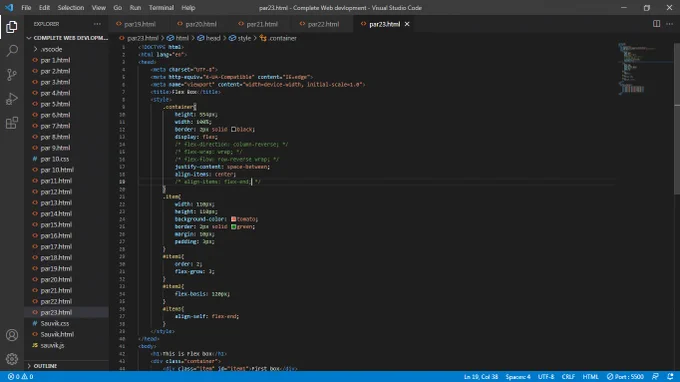This screenshot has height=382, width=680.
Task: Open the Source Control view icon
Action: tap(12, 75)
